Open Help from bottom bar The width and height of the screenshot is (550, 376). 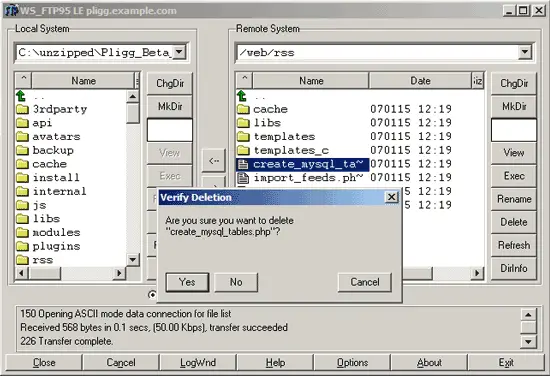tap(275, 362)
